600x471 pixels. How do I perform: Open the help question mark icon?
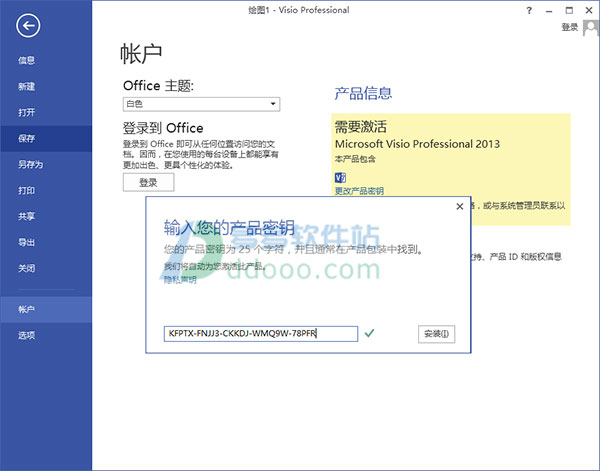point(529,11)
